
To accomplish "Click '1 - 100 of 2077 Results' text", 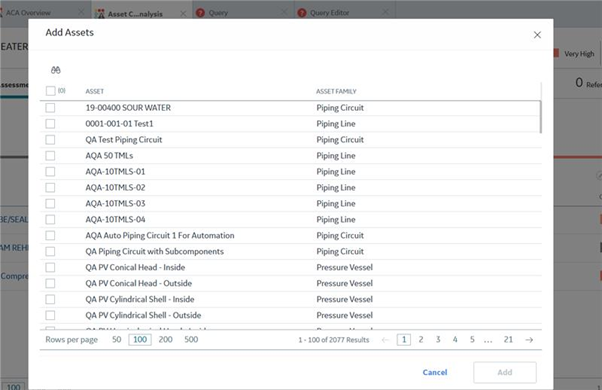I will [333, 340].
